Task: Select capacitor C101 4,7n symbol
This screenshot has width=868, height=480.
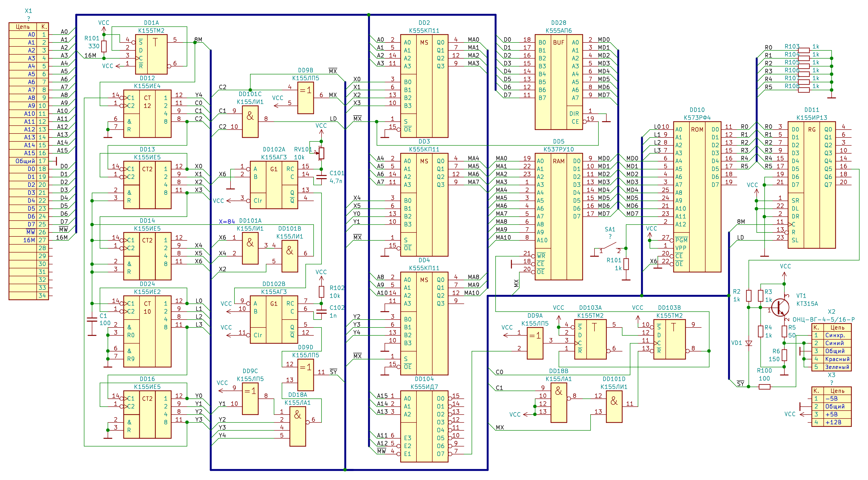Action: [321, 177]
